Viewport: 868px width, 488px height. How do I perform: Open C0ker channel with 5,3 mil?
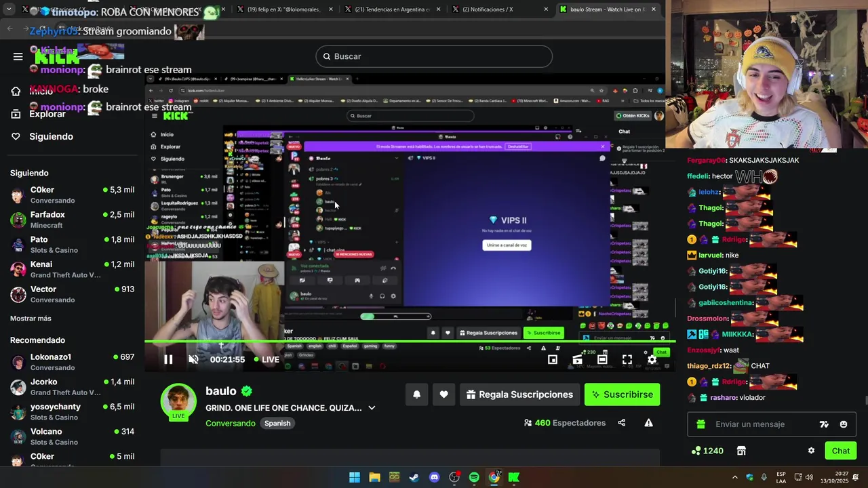tap(72, 195)
